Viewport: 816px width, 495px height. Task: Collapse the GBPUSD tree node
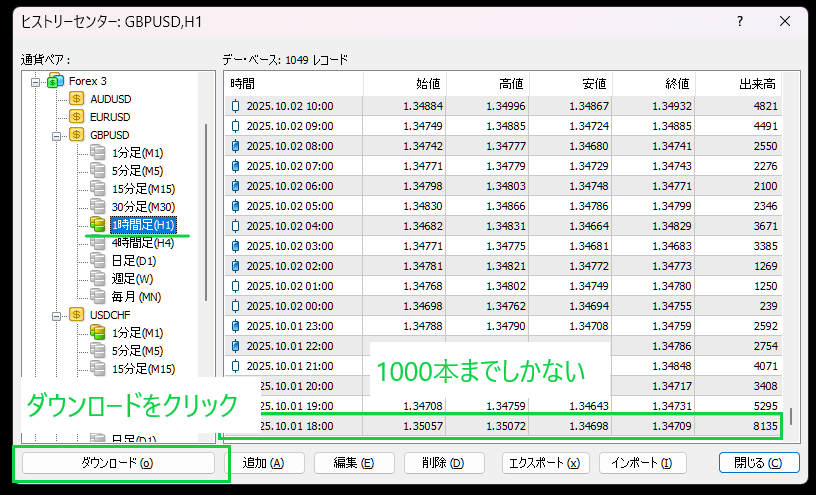[57, 135]
